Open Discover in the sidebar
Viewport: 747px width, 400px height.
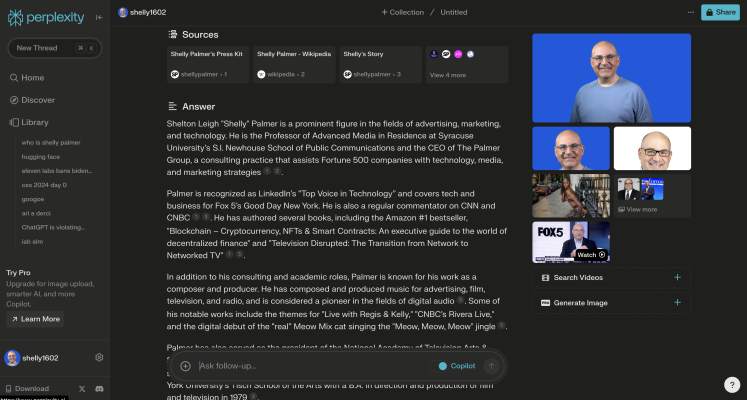(38, 100)
